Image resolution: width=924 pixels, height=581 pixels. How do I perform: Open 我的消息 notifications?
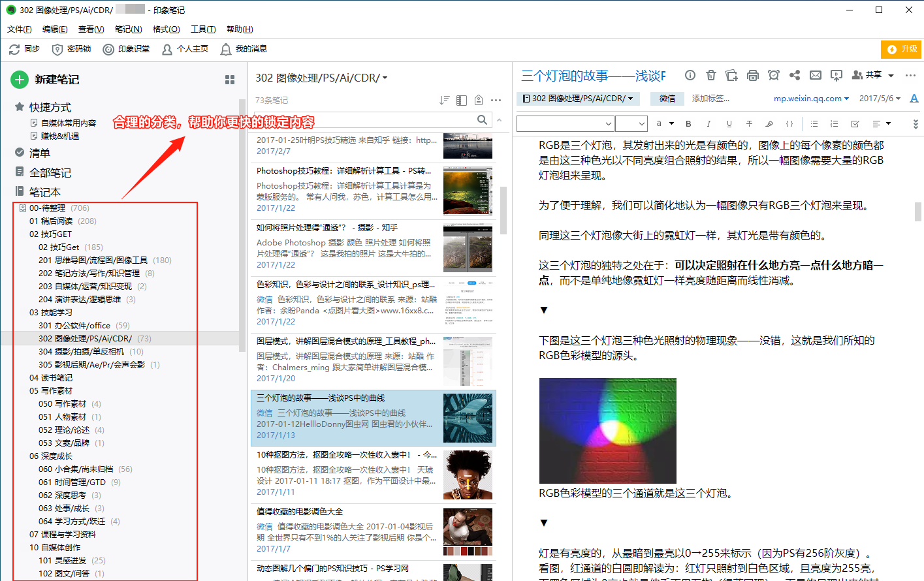[244, 49]
